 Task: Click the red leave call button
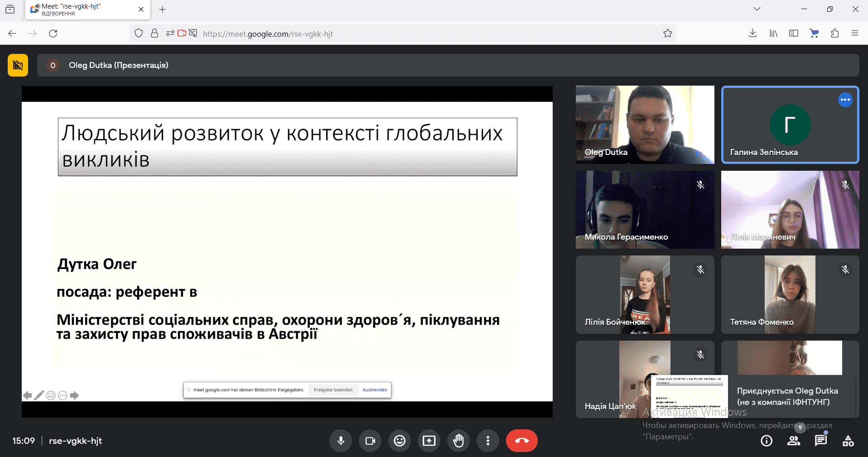tap(521, 441)
